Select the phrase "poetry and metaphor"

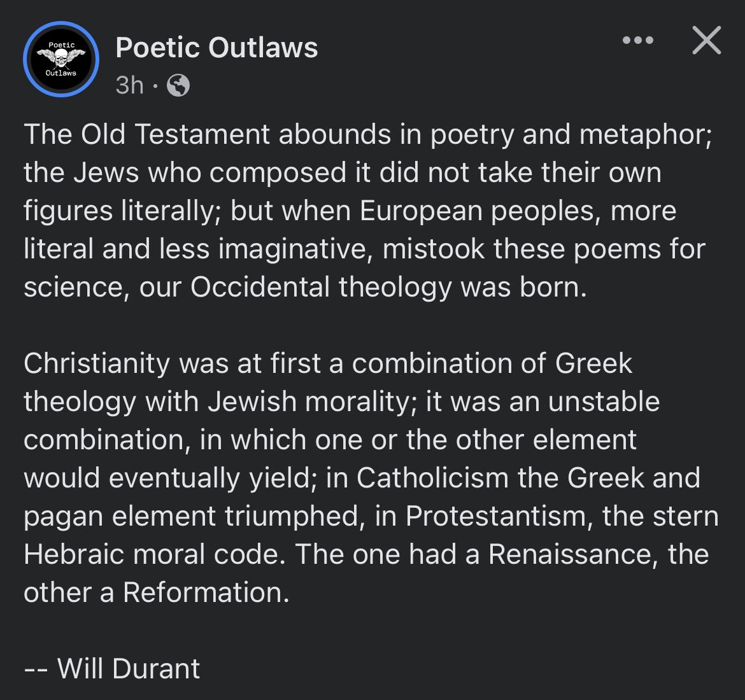[569, 135]
